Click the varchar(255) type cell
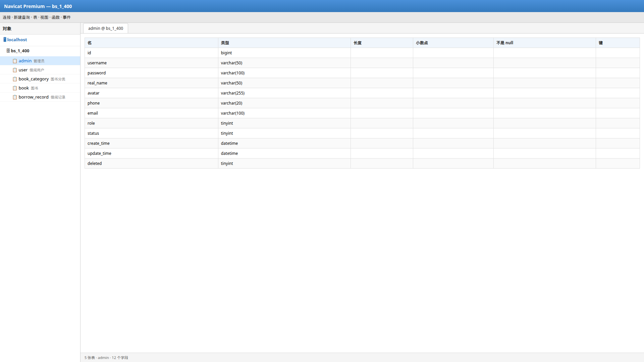This screenshot has height=362, width=644. click(284, 93)
